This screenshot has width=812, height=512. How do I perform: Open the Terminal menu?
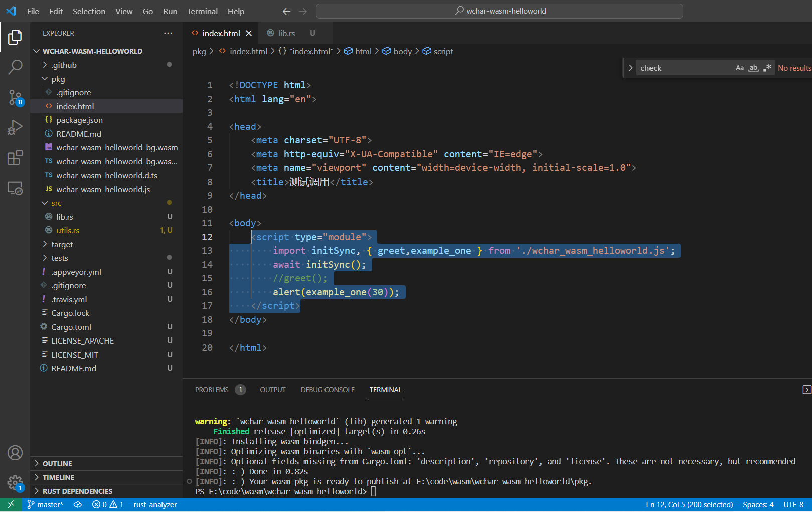pos(202,11)
